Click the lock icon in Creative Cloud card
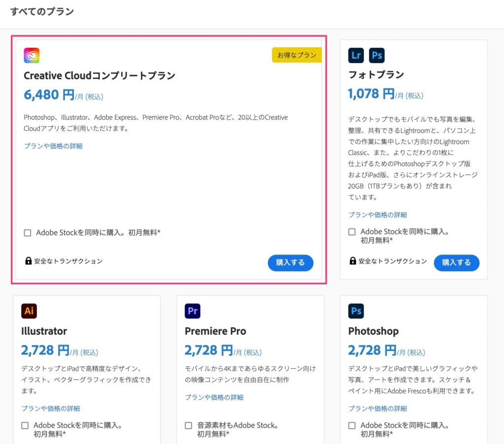Viewport: 504px width, 444px height. coord(28,261)
